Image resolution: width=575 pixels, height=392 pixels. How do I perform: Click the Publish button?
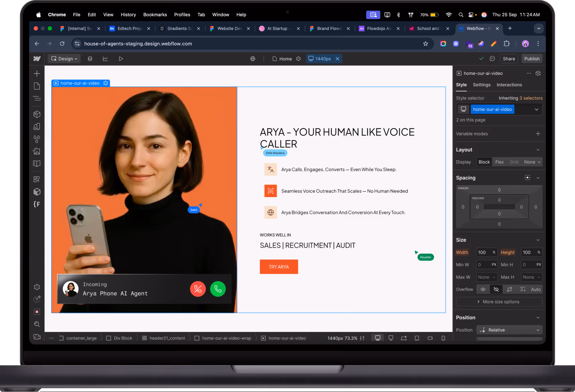(532, 58)
